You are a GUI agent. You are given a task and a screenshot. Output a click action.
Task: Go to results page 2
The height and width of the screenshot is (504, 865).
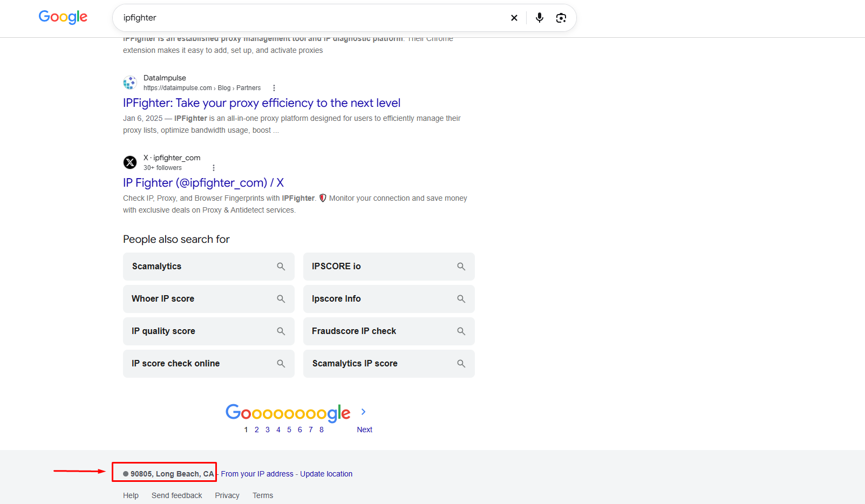coord(257,430)
